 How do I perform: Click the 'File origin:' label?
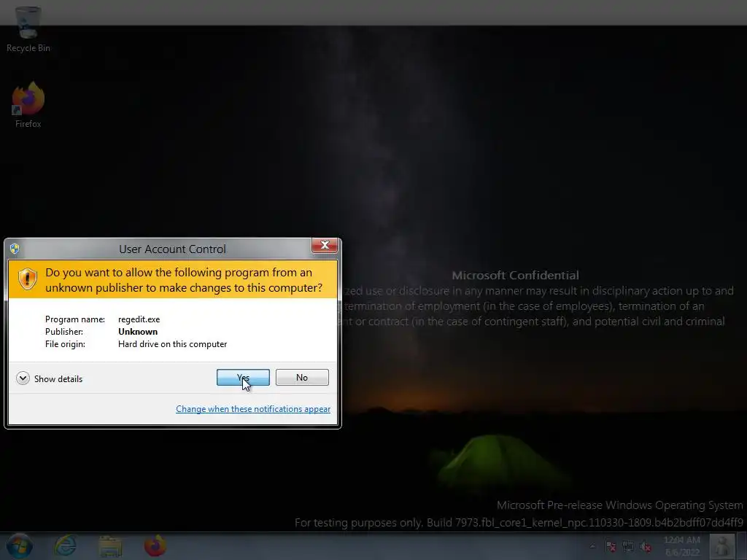coord(65,344)
